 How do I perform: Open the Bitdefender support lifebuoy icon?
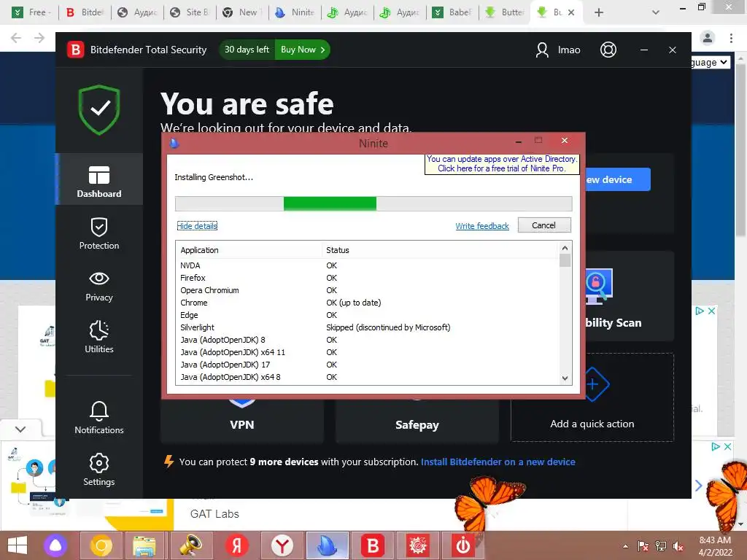[608, 50]
